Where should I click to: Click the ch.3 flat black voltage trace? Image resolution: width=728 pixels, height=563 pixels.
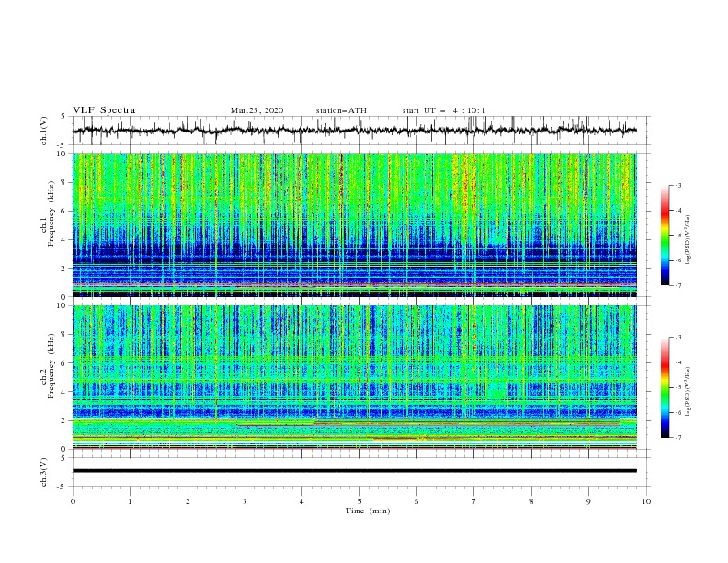point(354,471)
